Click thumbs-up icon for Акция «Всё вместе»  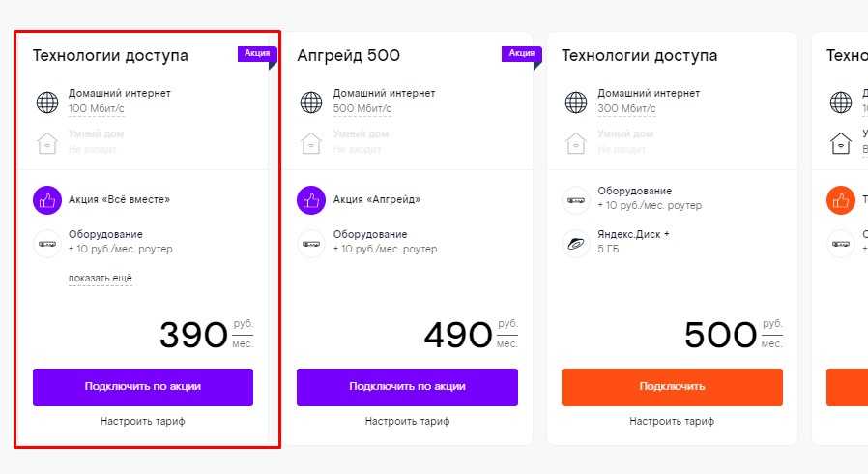coord(47,200)
